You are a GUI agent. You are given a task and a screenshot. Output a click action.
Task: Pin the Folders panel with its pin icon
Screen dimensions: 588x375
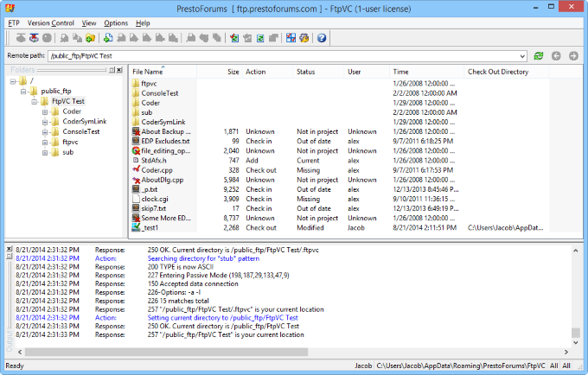click(112, 70)
